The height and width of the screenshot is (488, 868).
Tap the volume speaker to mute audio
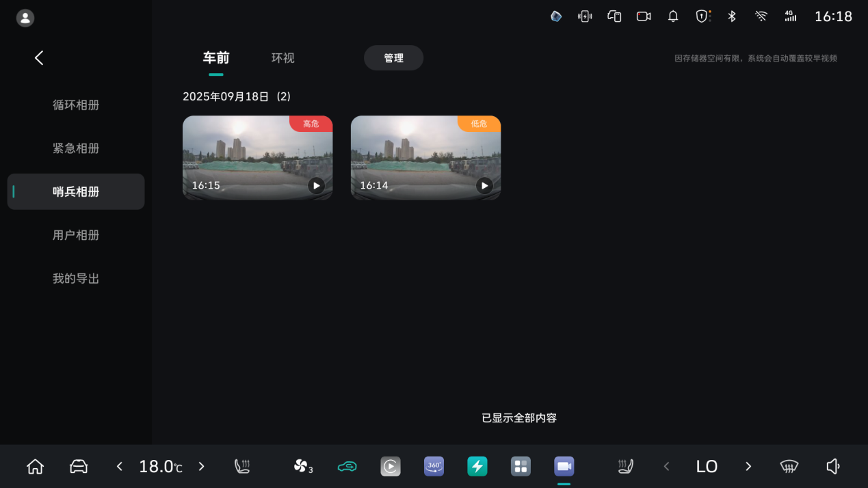click(832, 466)
